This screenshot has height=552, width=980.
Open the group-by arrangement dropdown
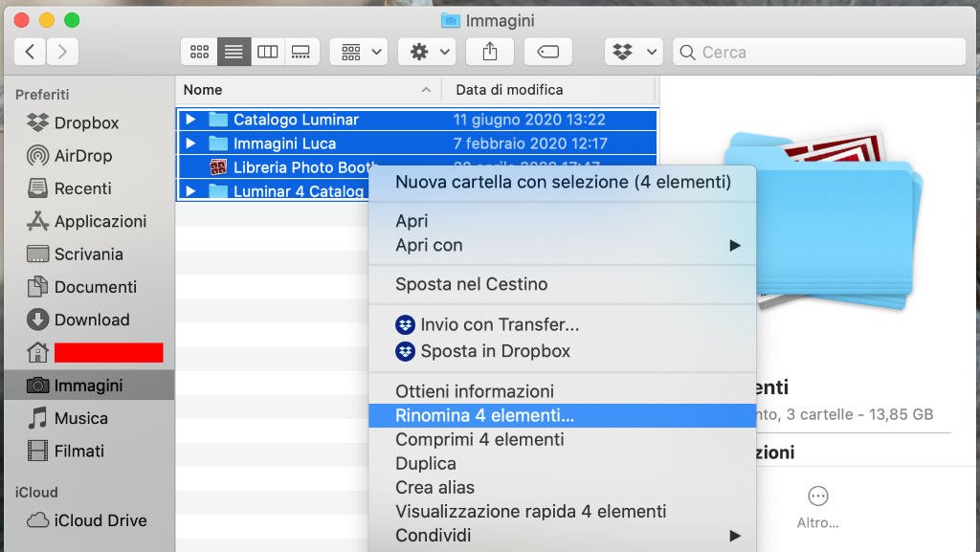point(359,52)
